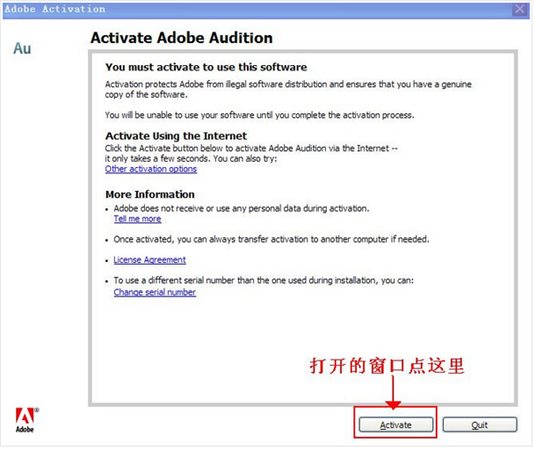The height and width of the screenshot is (450, 535).
Task: Click the transfer activation bullet text
Action: (x=271, y=239)
